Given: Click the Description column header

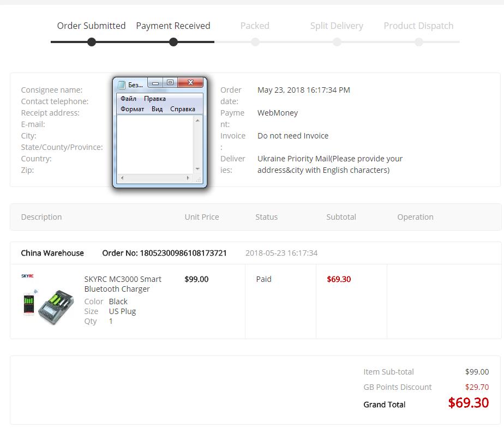Looking at the screenshot, I should 41,217.
